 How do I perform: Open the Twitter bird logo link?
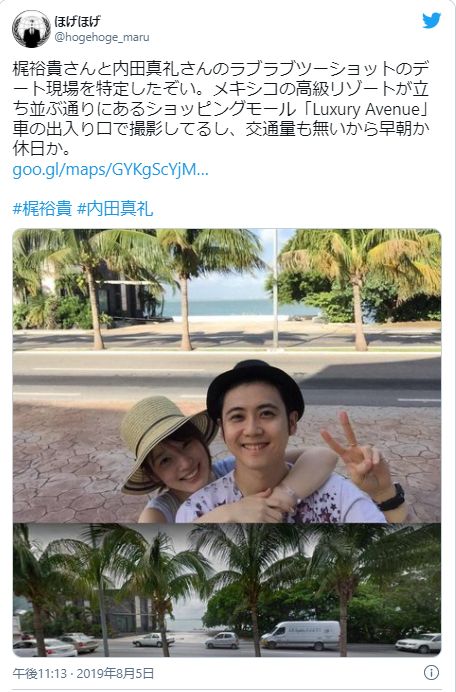(x=431, y=20)
